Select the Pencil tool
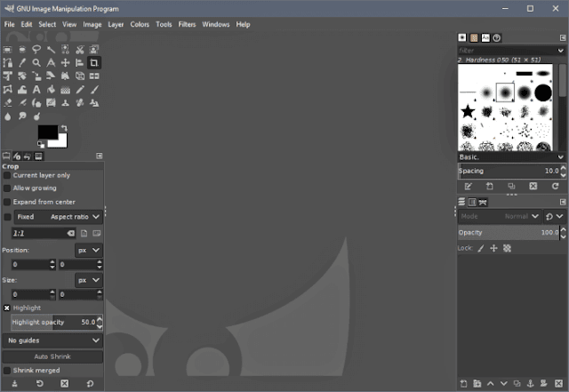569x392 pixels. pyautogui.click(x=79, y=90)
